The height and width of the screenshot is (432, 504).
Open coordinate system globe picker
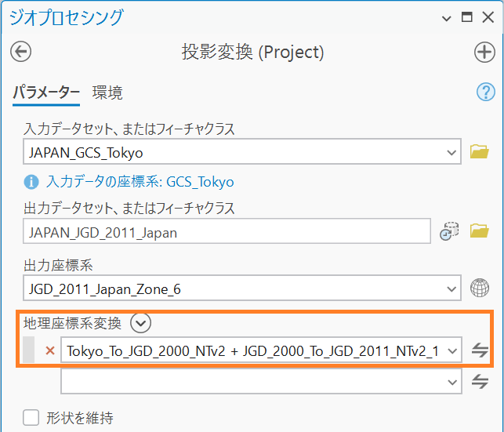coord(479,289)
